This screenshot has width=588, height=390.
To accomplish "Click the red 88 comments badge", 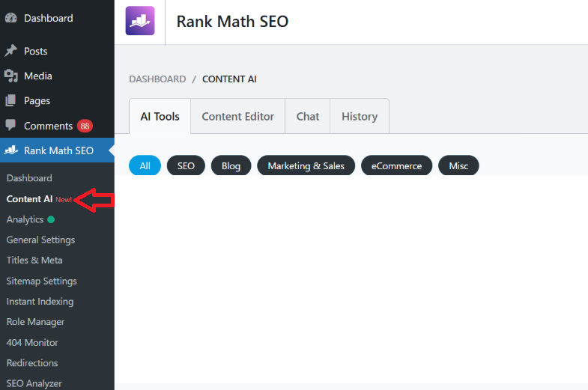I will click(x=85, y=126).
